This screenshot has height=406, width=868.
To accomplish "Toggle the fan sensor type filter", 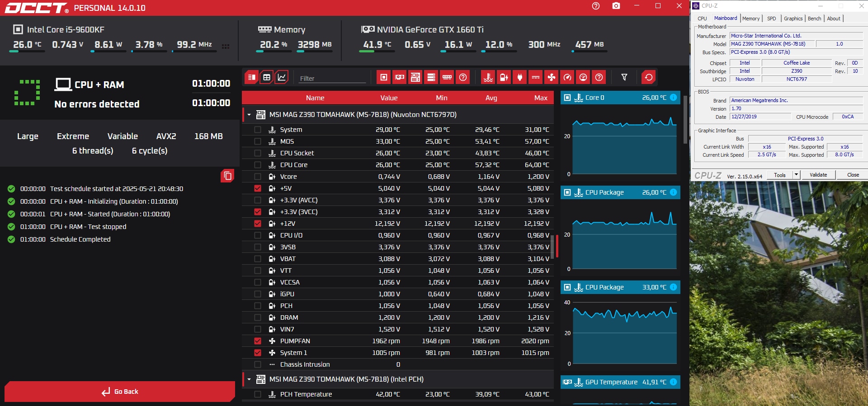I will pyautogui.click(x=552, y=77).
